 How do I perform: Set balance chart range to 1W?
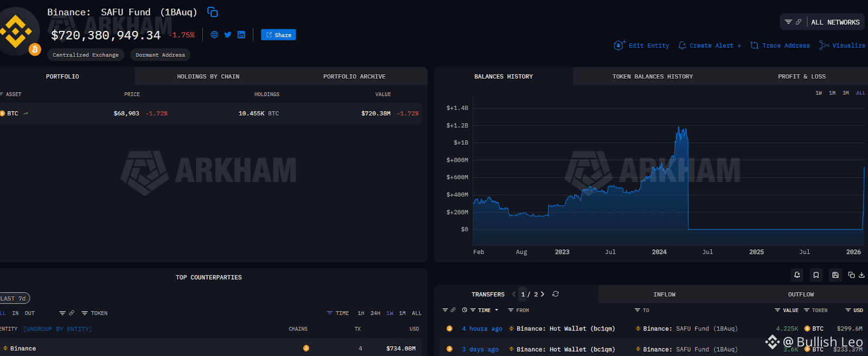coord(819,93)
